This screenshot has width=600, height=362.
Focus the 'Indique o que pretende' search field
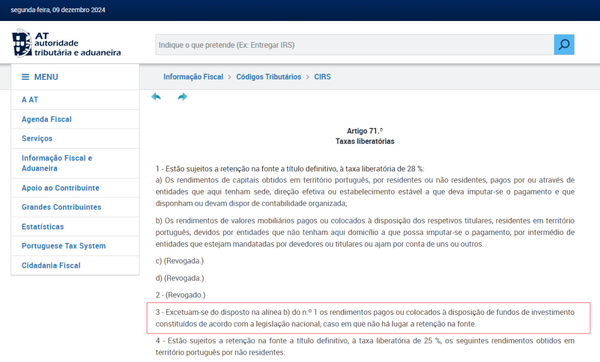(x=355, y=45)
